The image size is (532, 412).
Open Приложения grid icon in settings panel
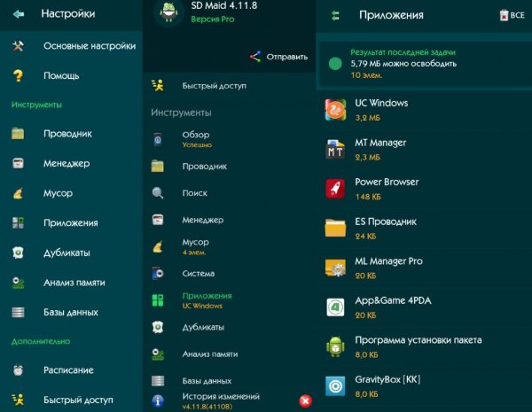tap(18, 222)
